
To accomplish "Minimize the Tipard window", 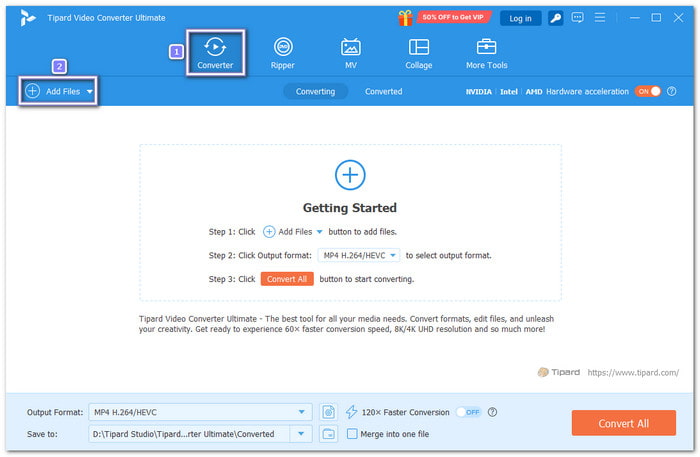I will (x=634, y=18).
